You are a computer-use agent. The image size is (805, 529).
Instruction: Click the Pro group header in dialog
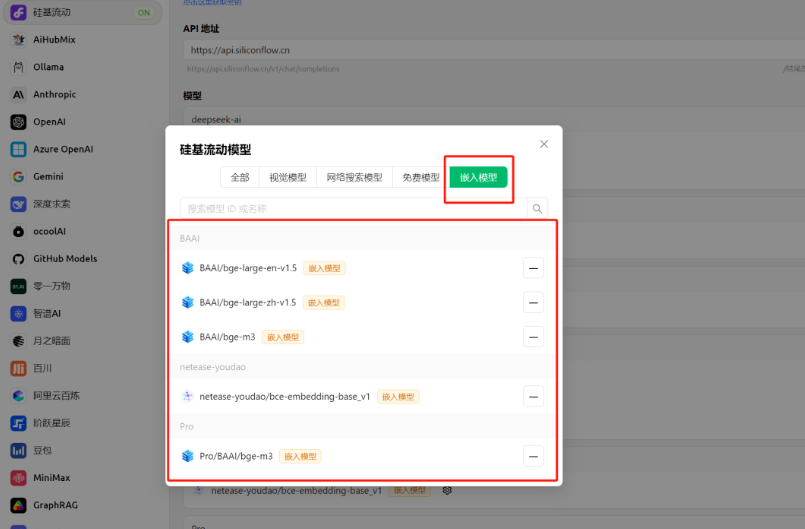point(363,426)
